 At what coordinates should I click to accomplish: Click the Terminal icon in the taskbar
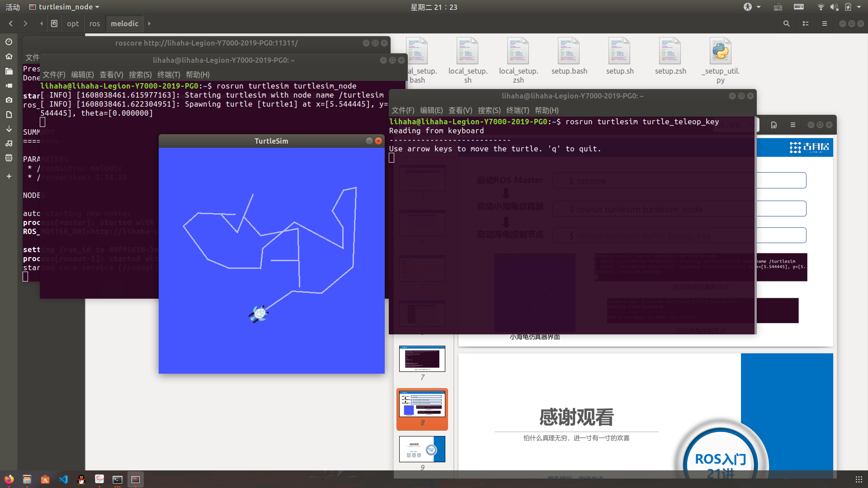pyautogui.click(x=118, y=479)
